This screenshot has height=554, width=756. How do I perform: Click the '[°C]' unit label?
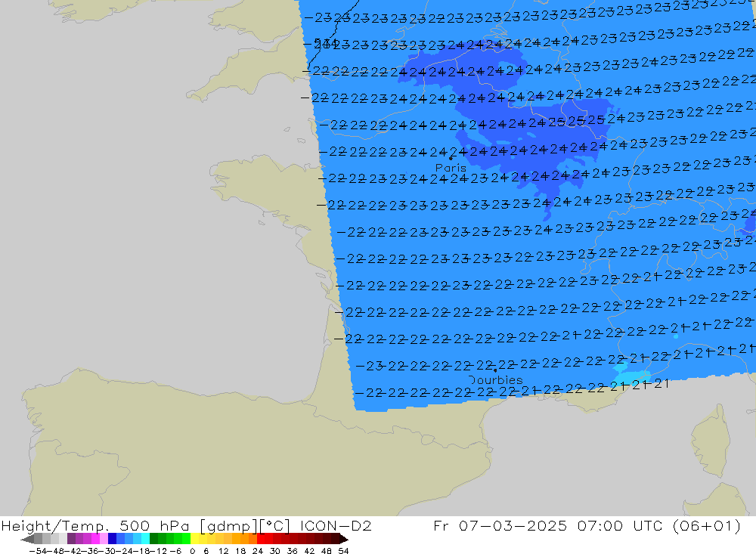tap(275, 526)
